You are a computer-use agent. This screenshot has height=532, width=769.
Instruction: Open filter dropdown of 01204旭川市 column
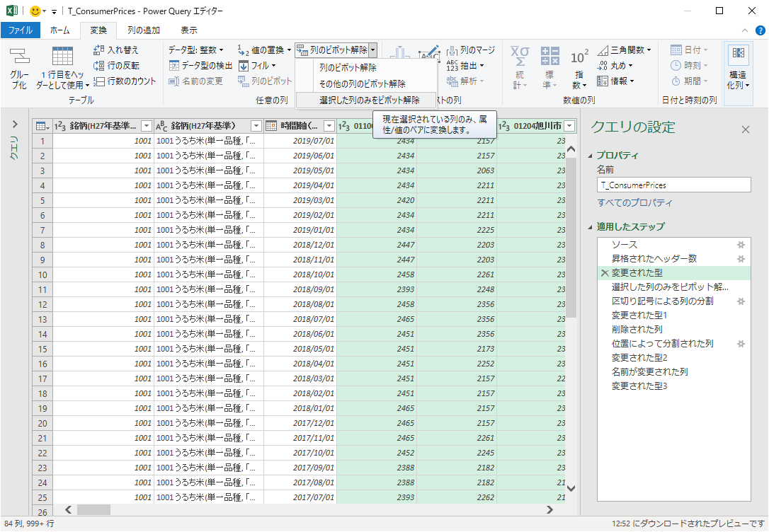coord(569,126)
